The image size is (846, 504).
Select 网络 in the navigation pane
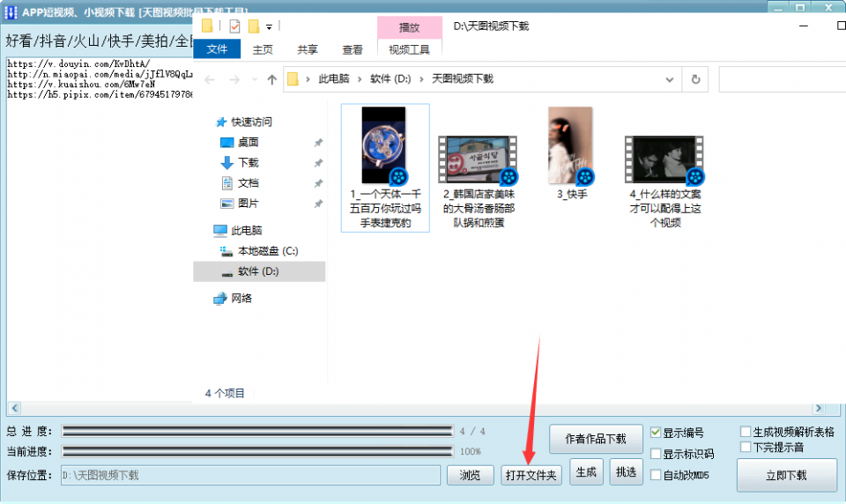point(241,299)
